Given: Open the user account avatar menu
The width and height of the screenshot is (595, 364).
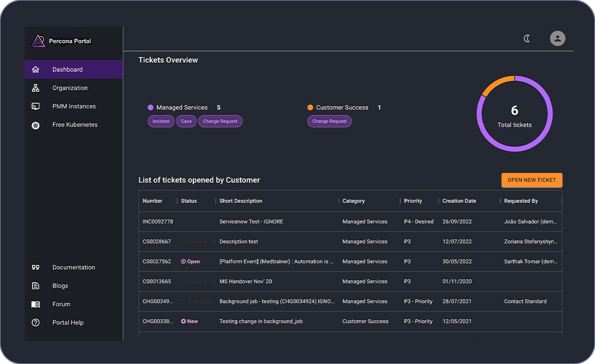Looking at the screenshot, I should pyautogui.click(x=557, y=38).
